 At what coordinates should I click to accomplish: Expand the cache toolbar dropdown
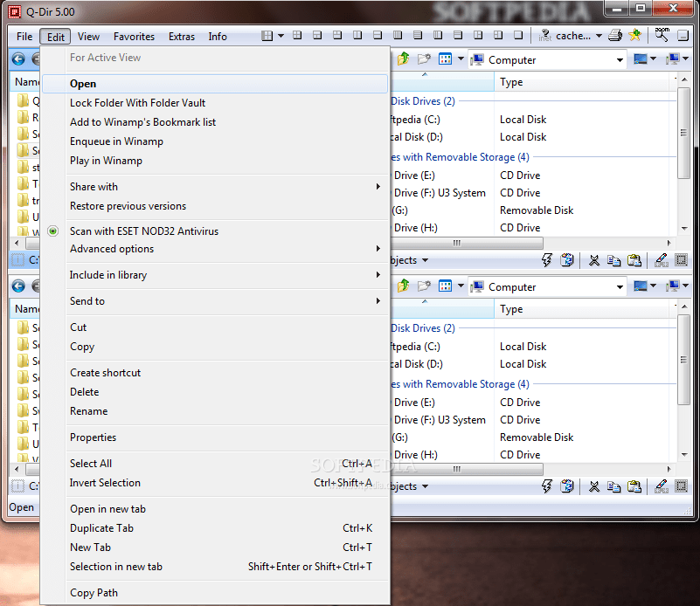[599, 36]
